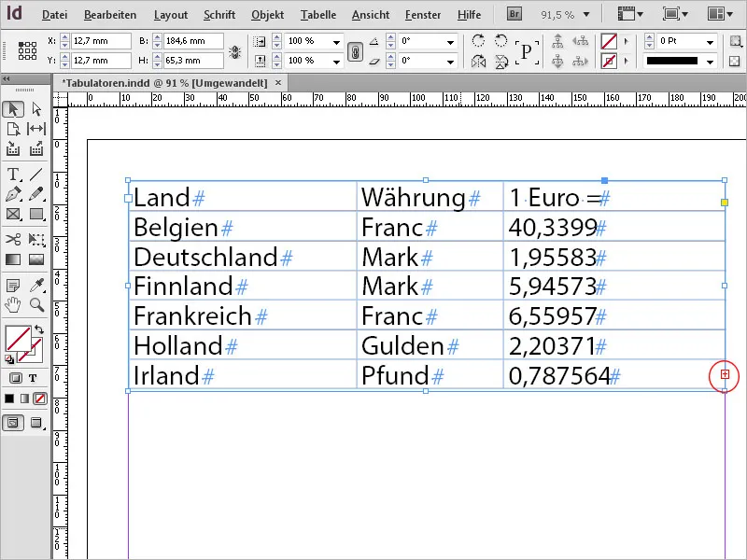747x560 pixels.
Task: Switch to the Tabulatoren.indd document tab
Action: pyautogui.click(x=163, y=82)
